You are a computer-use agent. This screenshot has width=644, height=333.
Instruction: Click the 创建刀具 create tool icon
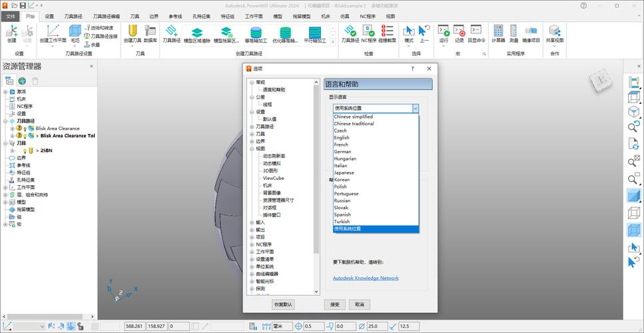pyautogui.click(x=133, y=31)
